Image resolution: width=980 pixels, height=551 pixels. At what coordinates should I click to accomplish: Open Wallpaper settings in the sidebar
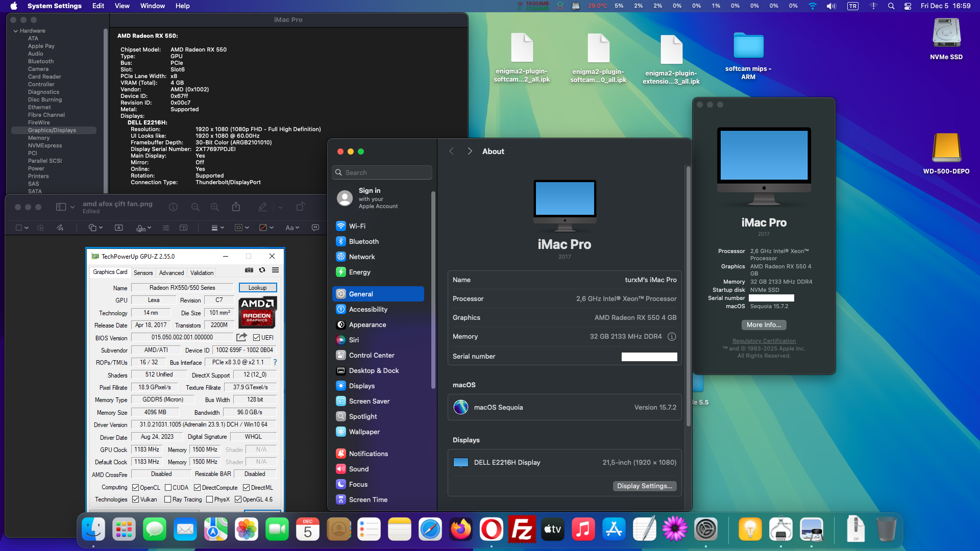(x=364, y=432)
